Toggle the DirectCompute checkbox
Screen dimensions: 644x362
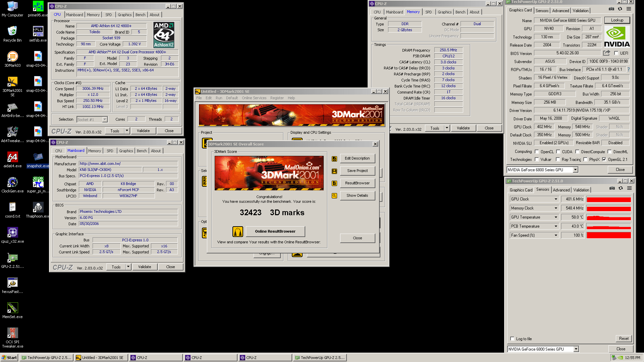[578, 152]
